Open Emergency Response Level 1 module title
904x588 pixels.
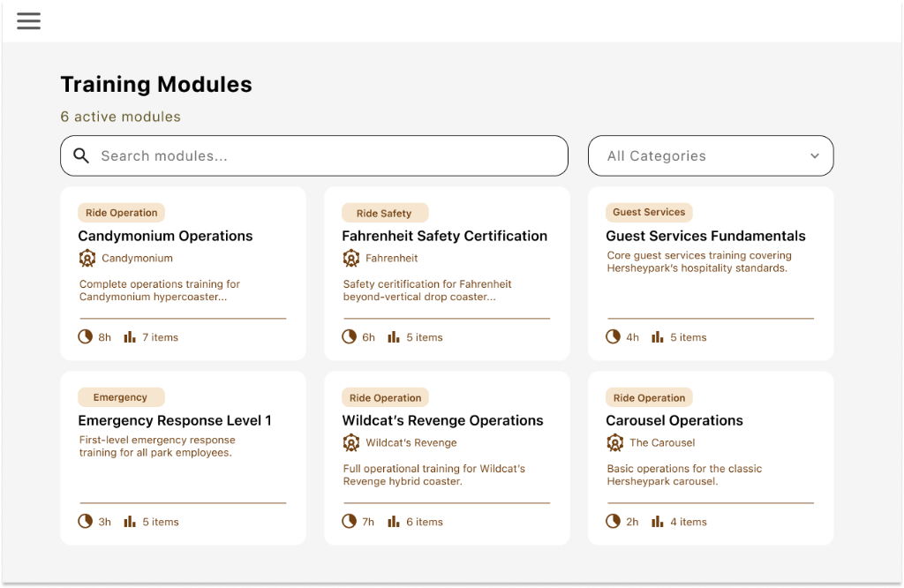(175, 420)
